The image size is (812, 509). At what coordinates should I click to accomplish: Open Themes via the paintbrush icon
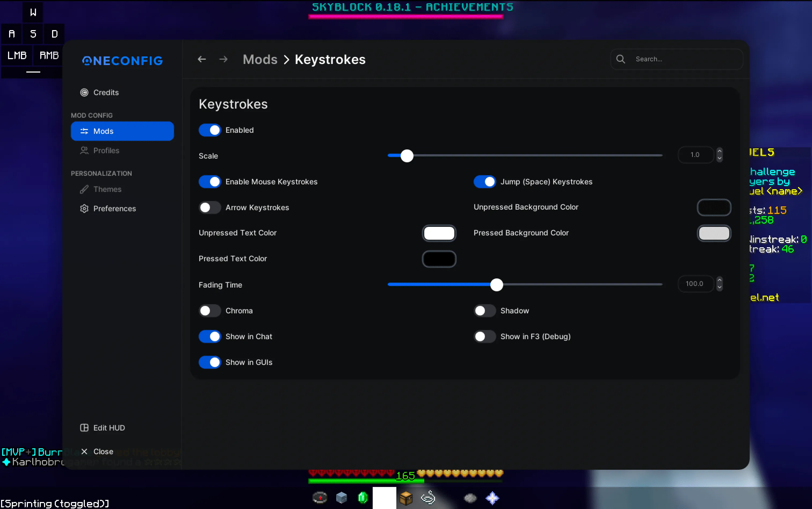click(84, 189)
